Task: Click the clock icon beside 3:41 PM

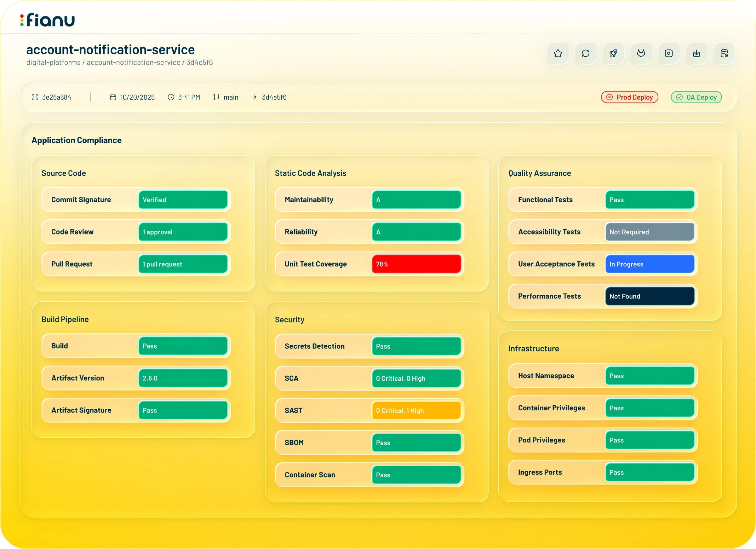Action: pyautogui.click(x=171, y=97)
